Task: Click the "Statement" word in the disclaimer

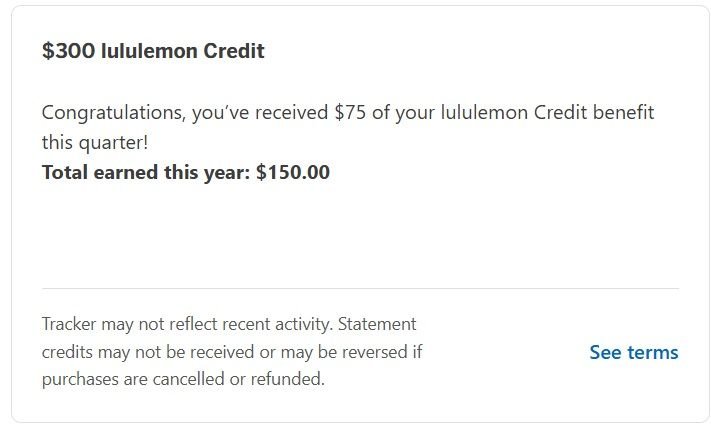Action: (x=376, y=325)
